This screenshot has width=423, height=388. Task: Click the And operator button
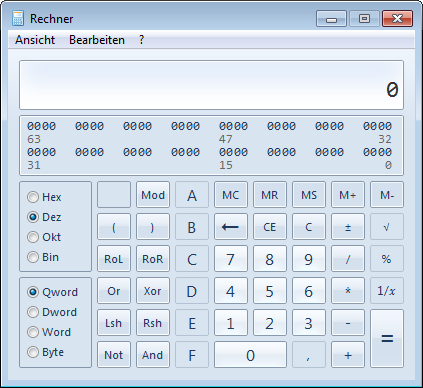[x=153, y=355]
